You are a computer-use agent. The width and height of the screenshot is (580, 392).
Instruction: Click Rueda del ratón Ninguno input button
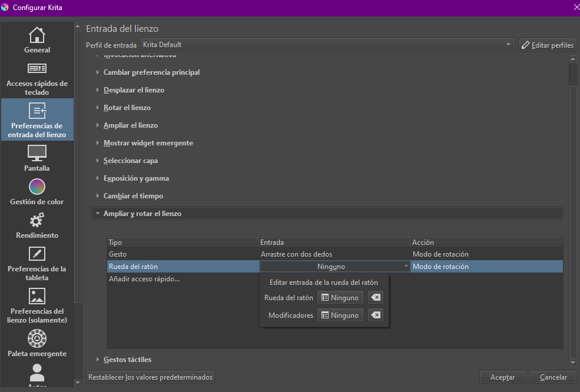340,298
